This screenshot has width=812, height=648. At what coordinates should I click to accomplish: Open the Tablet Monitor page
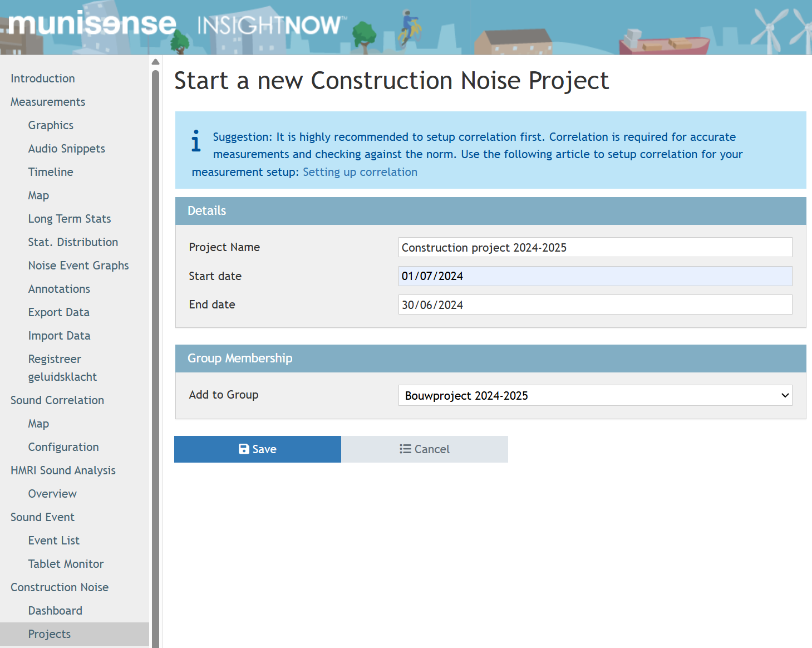pyautogui.click(x=66, y=564)
